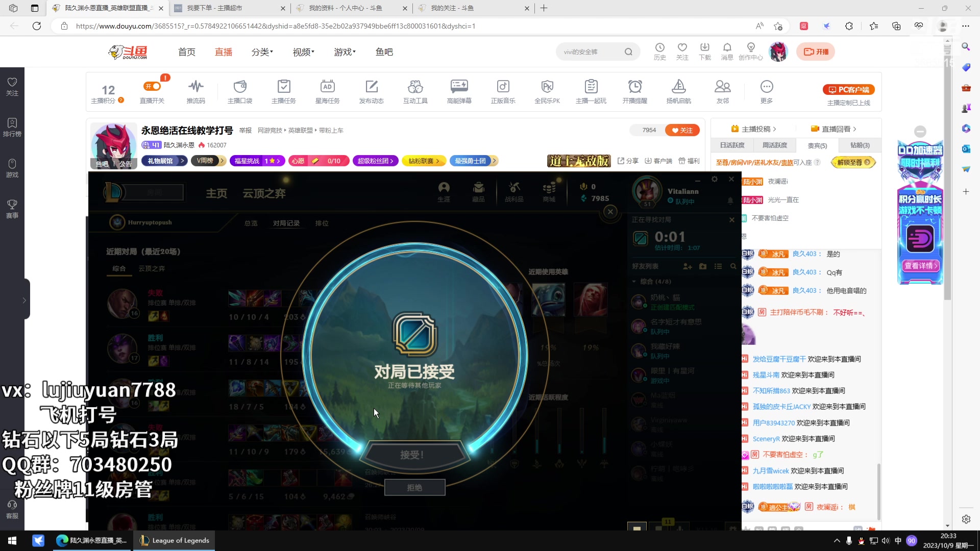The width and height of the screenshot is (980, 551).
Task: Switch to 钻粉(3) tab
Action: [860, 145]
